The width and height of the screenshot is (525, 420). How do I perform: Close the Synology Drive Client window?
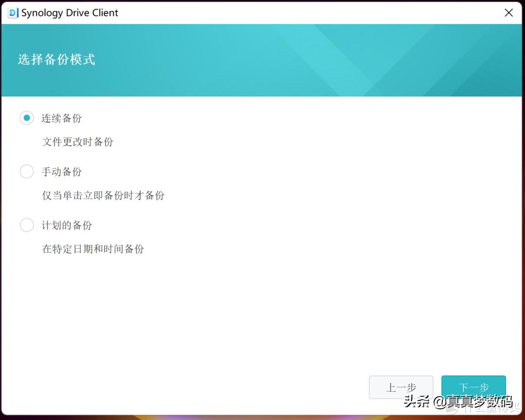click(508, 13)
